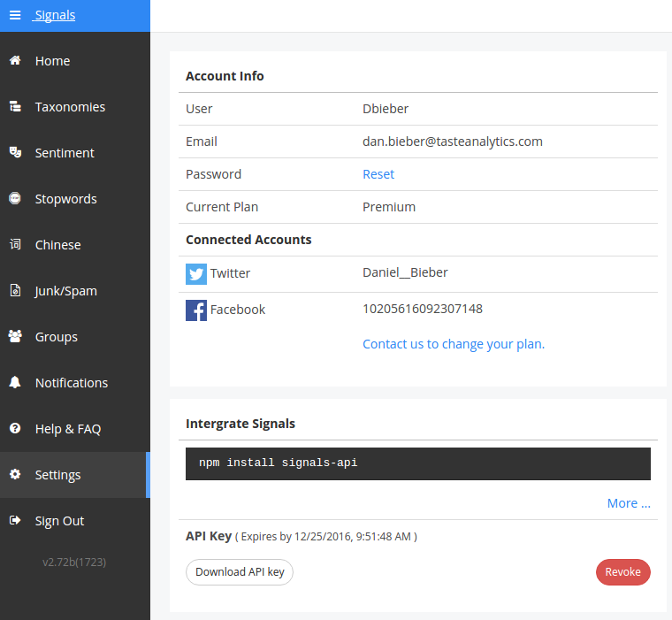The width and height of the screenshot is (672, 620).
Task: Click the Sentiment masks icon
Action: pos(15,152)
